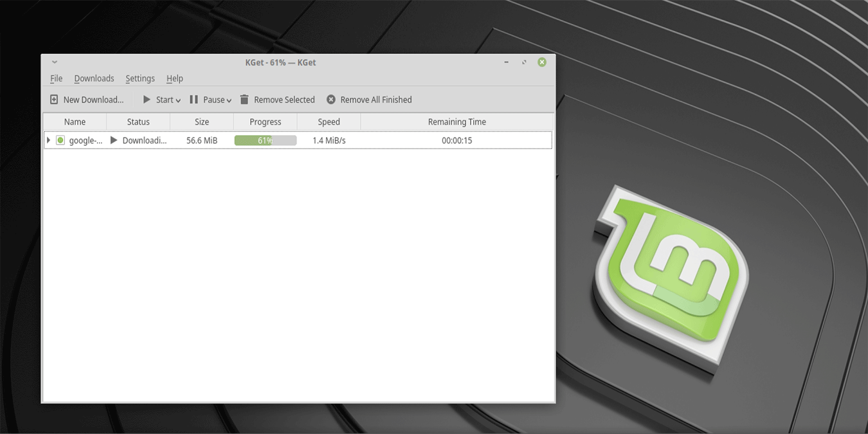Click the green status icon next to google download
Screen dimensions: 868x434
(60, 140)
